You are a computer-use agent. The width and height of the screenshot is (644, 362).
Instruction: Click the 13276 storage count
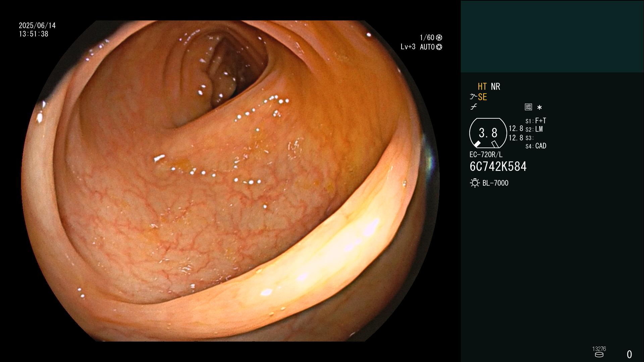[599, 349]
